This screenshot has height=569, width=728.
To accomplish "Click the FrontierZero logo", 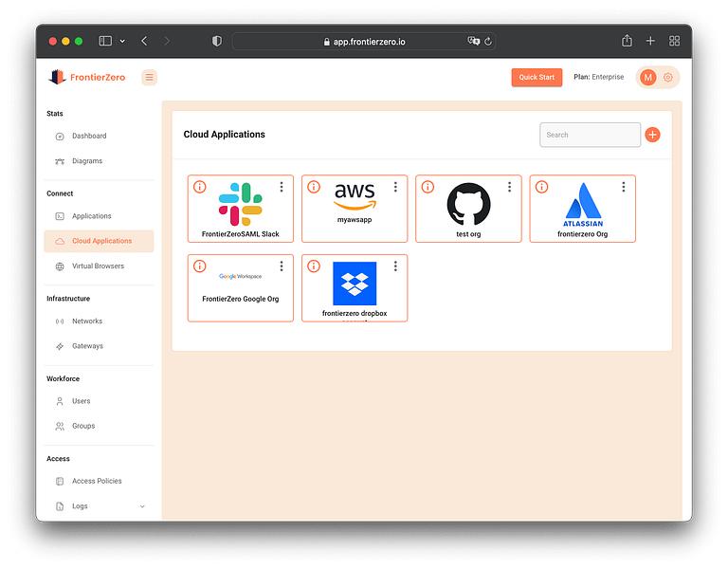I will pos(87,77).
